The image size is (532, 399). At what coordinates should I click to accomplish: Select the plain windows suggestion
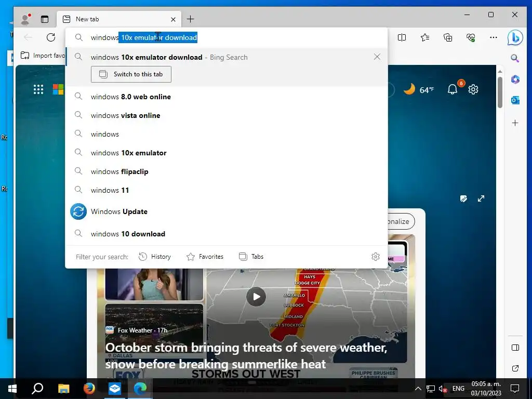[x=227, y=134]
